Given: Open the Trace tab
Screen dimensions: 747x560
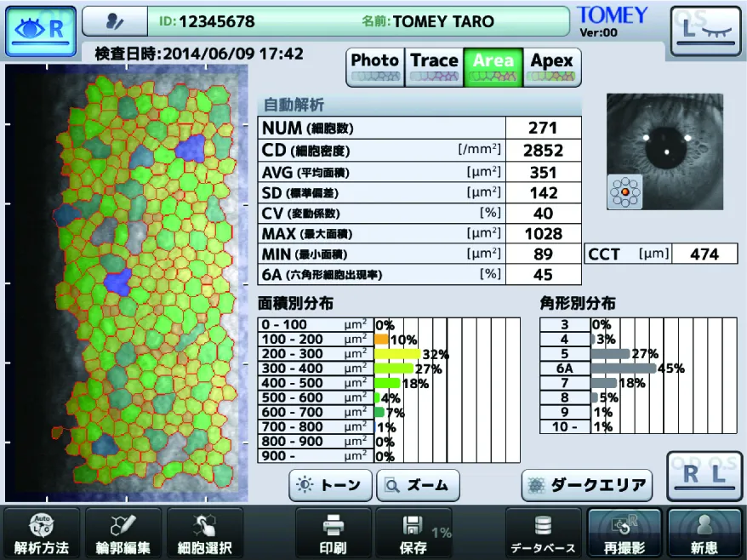Looking at the screenshot, I should click(x=434, y=67).
